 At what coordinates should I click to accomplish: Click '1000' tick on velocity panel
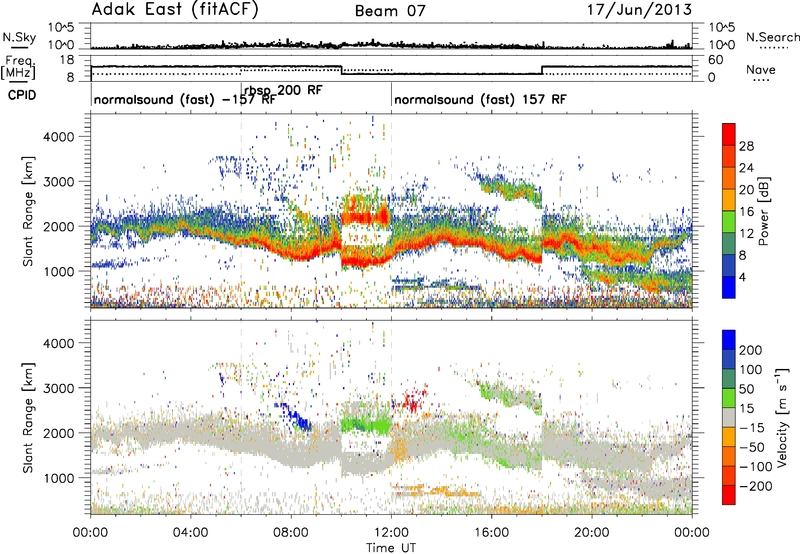coord(58,478)
